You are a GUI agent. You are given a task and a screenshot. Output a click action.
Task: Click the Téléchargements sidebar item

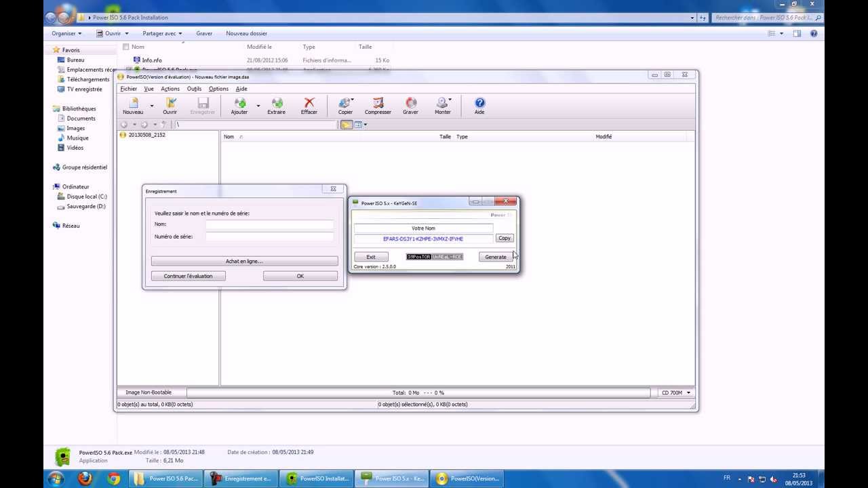(x=88, y=79)
